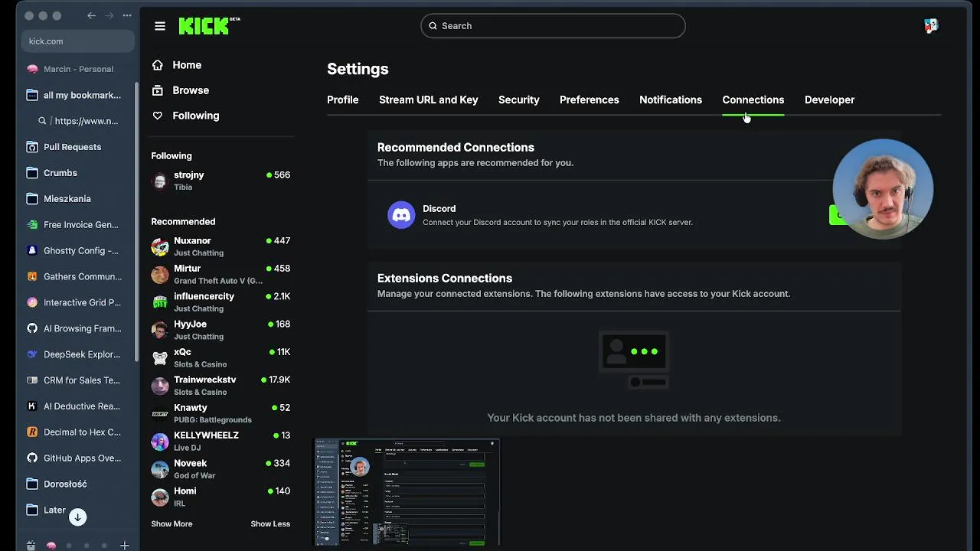Open the Following page link

(196, 116)
